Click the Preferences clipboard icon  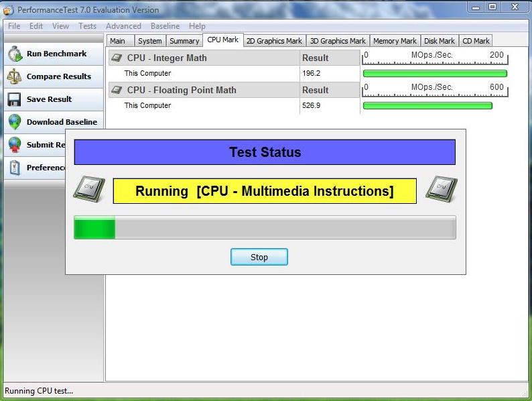(x=15, y=168)
